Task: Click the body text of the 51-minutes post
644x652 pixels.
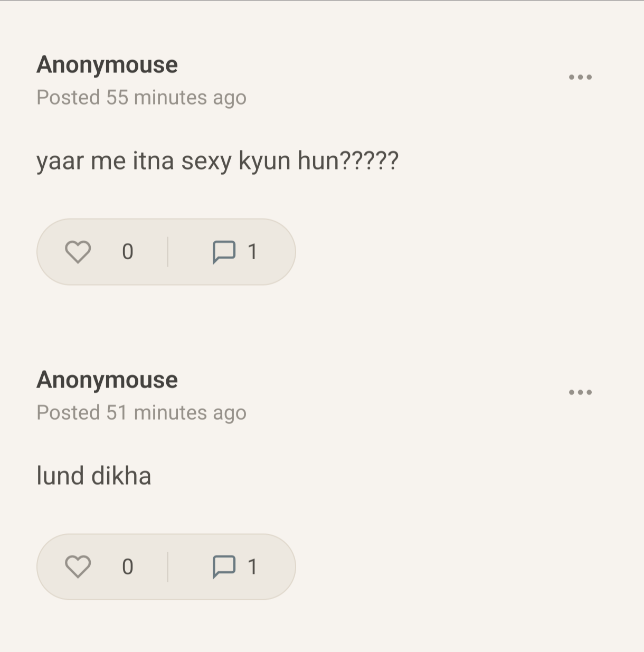Action: [94, 476]
